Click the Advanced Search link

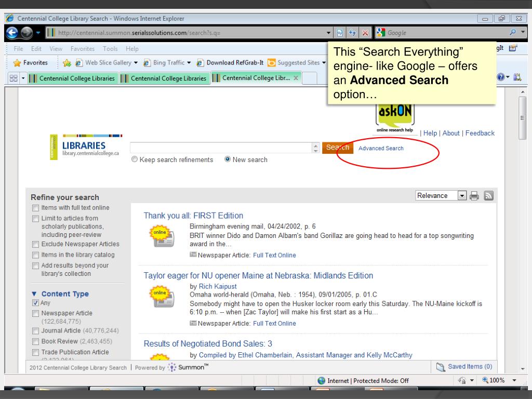pos(381,148)
